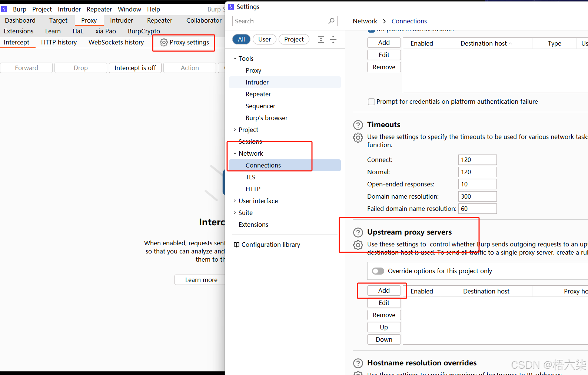The width and height of the screenshot is (588, 375).
Task: Open the Project menu in menu bar
Action: coord(42,9)
